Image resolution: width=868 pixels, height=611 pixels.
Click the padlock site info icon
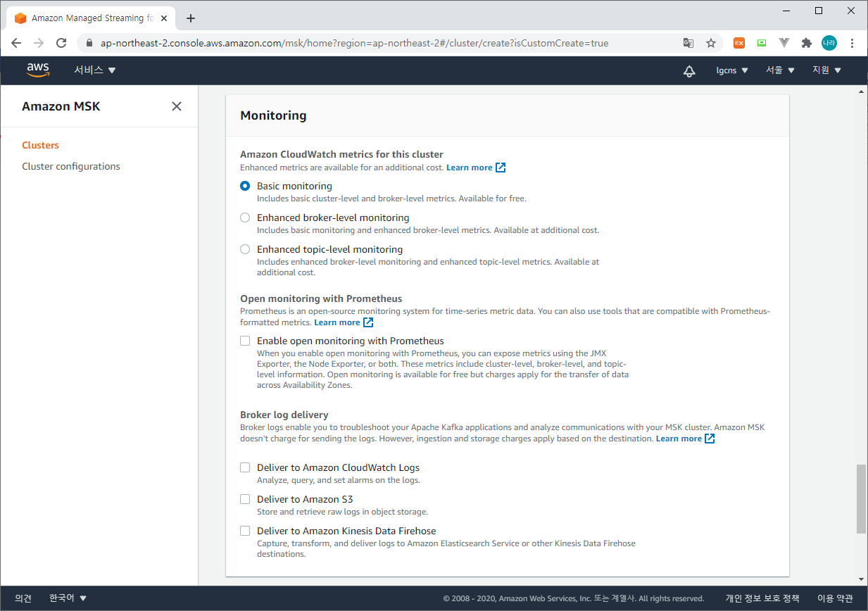pos(89,43)
